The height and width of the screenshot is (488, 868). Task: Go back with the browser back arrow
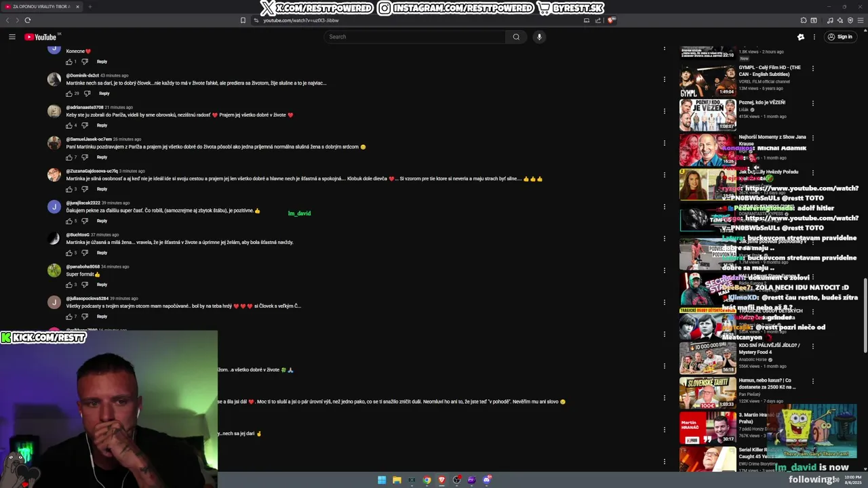pyautogui.click(x=8, y=20)
